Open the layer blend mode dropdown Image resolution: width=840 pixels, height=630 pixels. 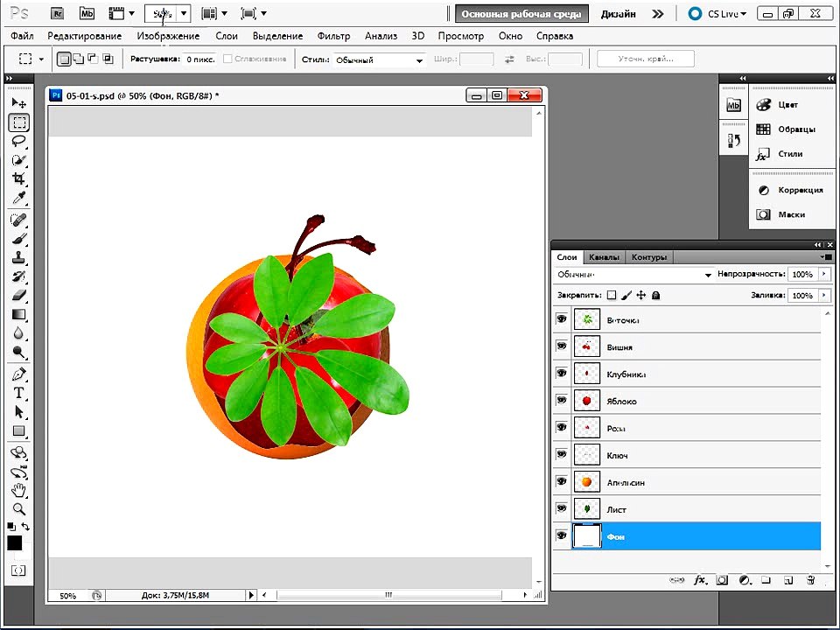(x=633, y=274)
